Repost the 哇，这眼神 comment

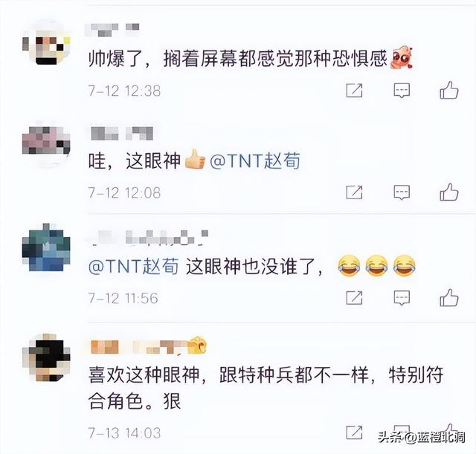click(x=354, y=192)
